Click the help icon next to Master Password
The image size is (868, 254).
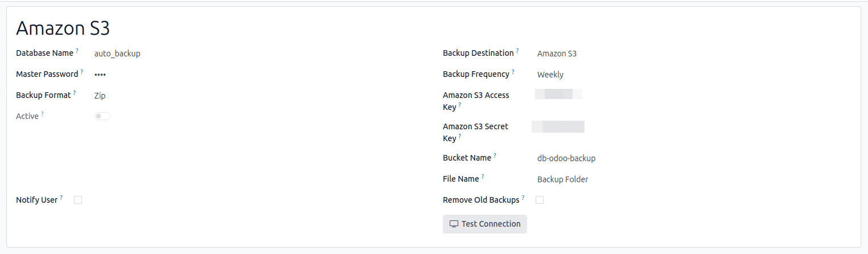coord(82,72)
